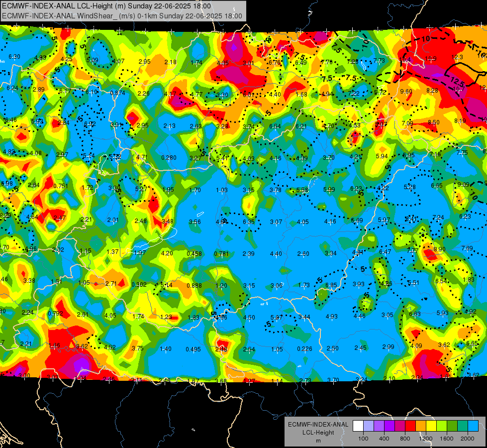Click the grid value 0.781
This screenshot has width=487, height=448.
tap(221, 254)
